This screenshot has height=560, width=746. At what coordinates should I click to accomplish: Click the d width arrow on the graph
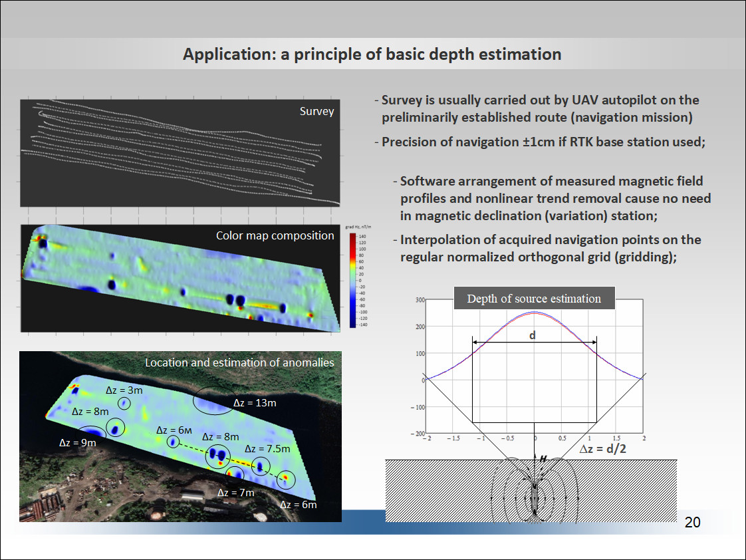tap(535, 342)
